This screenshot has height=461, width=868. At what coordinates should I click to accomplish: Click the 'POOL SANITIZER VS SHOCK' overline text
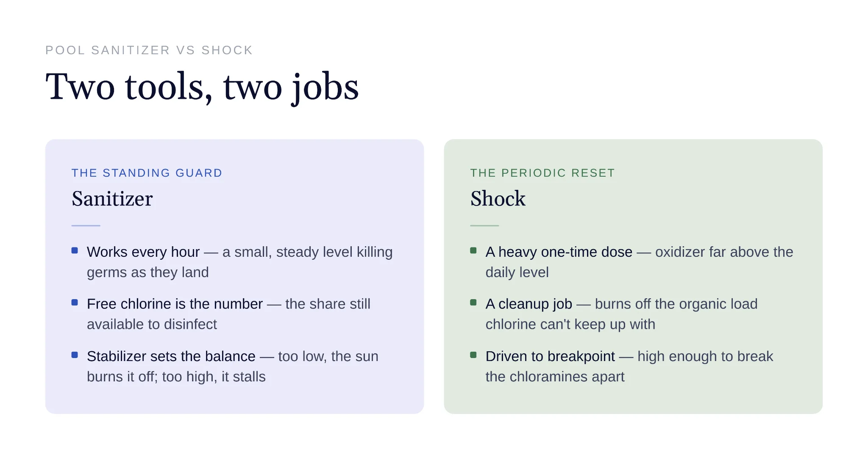[x=149, y=50]
